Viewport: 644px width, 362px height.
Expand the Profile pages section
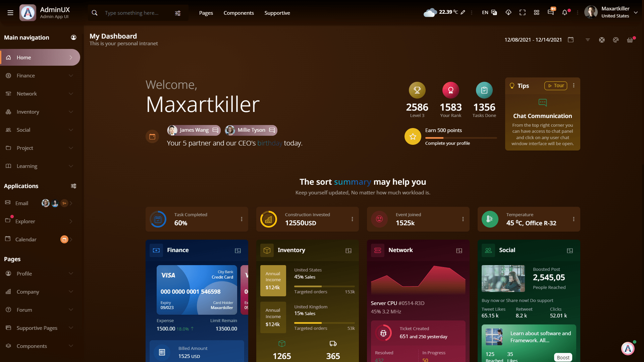click(x=71, y=273)
